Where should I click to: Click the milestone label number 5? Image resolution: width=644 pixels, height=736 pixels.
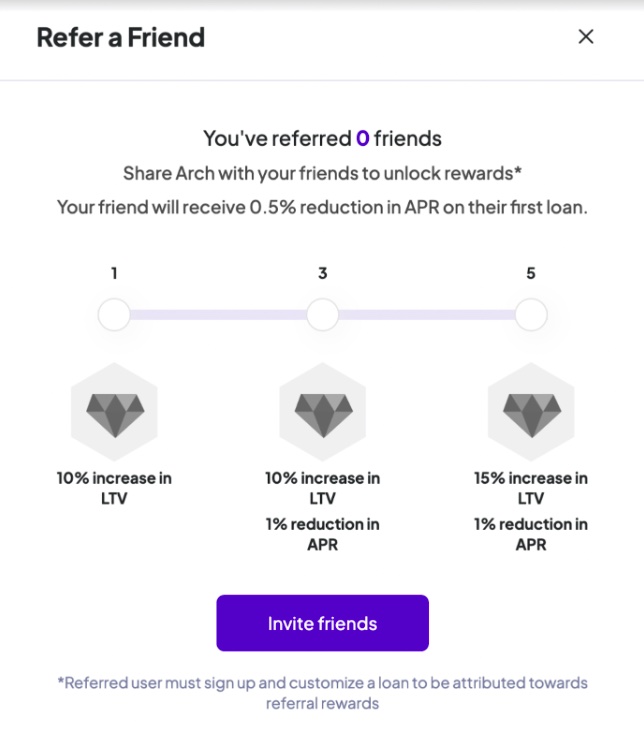tap(531, 273)
